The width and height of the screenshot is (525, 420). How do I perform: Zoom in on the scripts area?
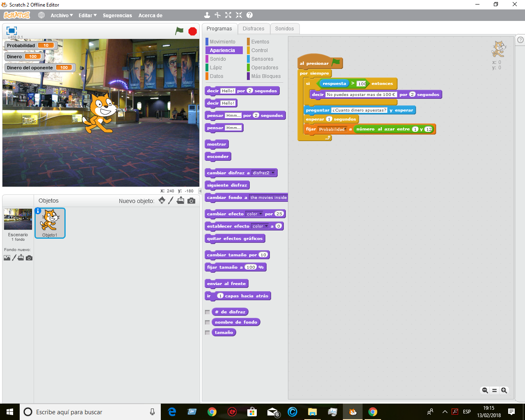(x=504, y=390)
